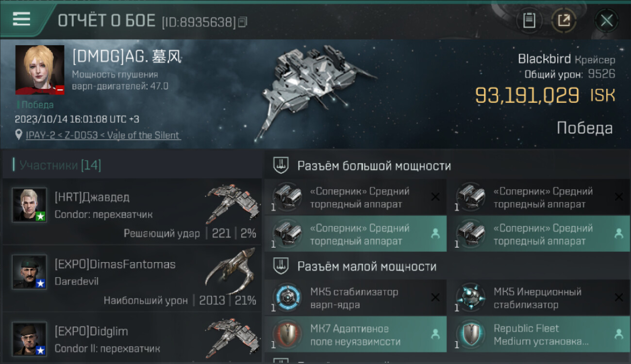
Task: Open the IPAY-2 location link
Action: coord(103,135)
